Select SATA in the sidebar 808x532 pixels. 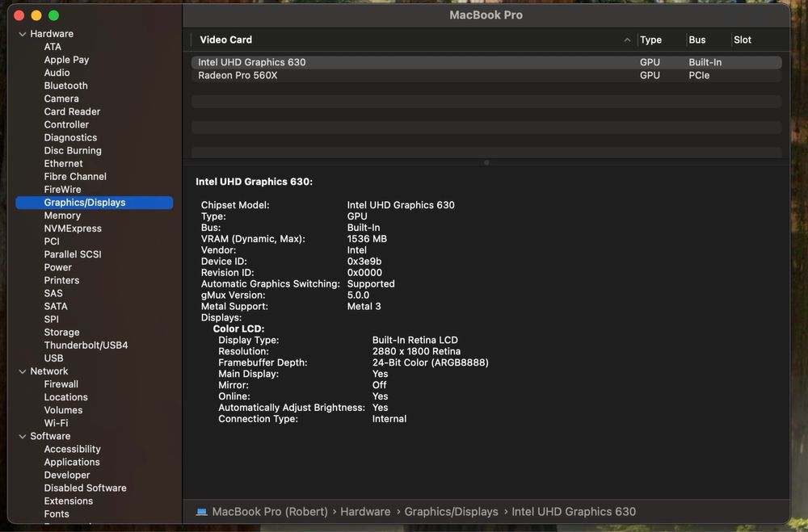click(56, 306)
